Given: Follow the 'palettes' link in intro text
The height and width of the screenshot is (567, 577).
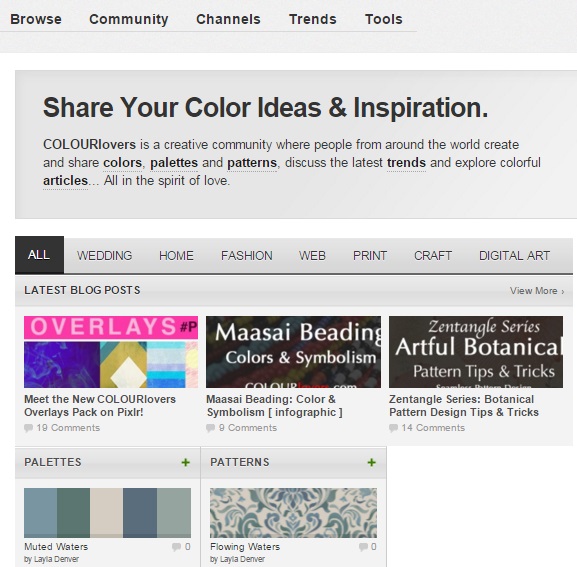Looking at the screenshot, I should [174, 163].
